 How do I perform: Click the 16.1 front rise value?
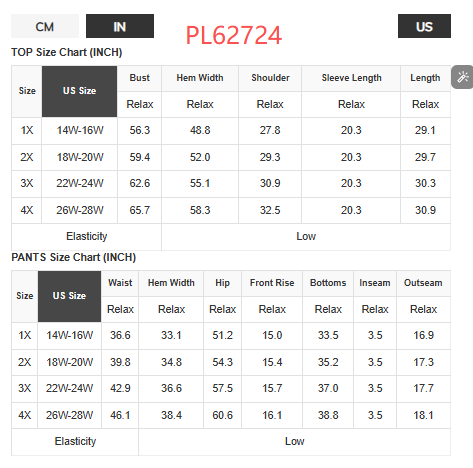[272, 415]
